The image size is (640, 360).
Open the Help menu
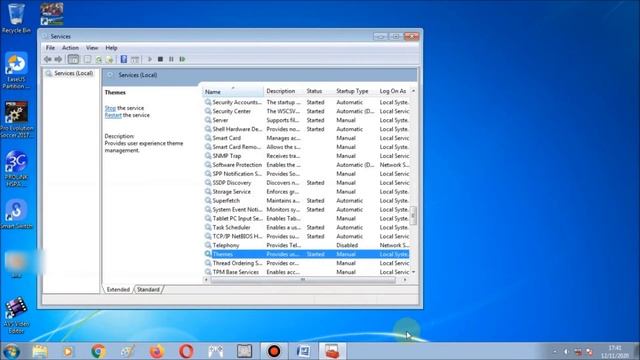tap(111, 48)
